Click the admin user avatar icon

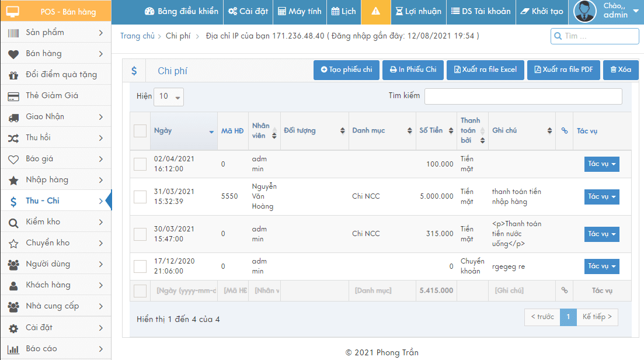tap(585, 12)
